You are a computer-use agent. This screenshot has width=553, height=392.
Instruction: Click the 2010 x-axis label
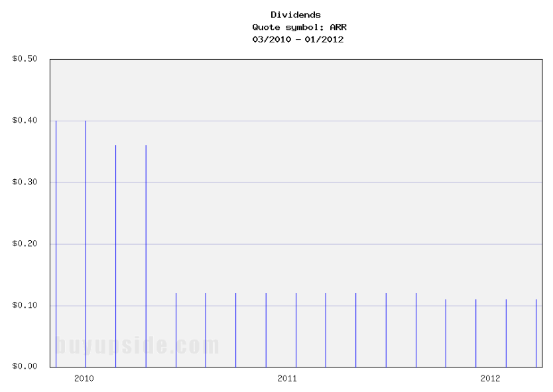click(x=84, y=379)
